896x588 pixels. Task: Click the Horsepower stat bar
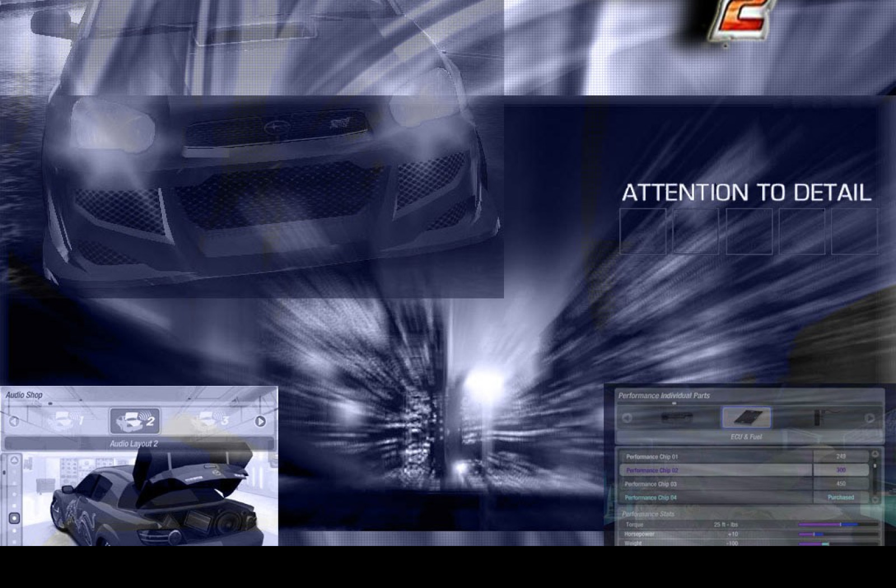click(x=838, y=534)
